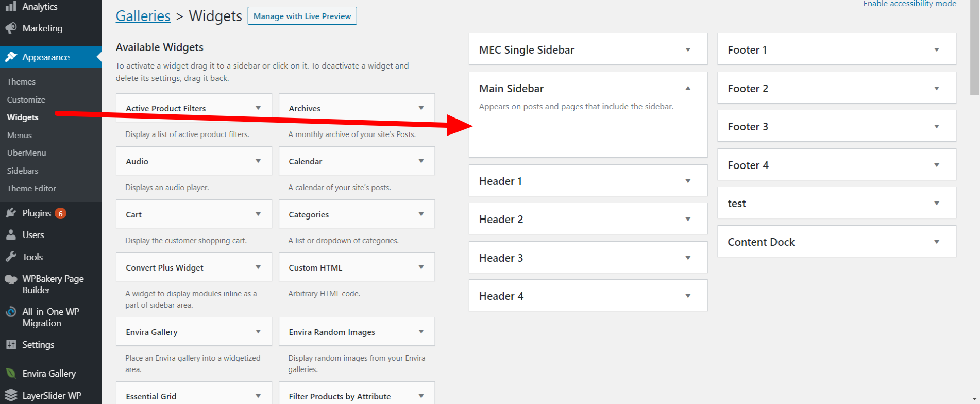Viewport: 980px width, 404px height.
Task: Click the Appearance paintbrush icon
Action: pos(11,57)
